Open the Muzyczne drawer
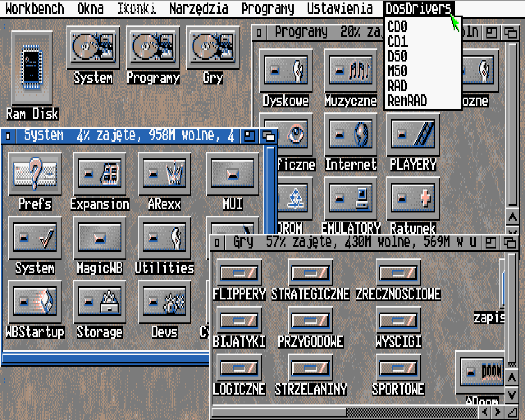Screen dimensions: 525x420 351,71
